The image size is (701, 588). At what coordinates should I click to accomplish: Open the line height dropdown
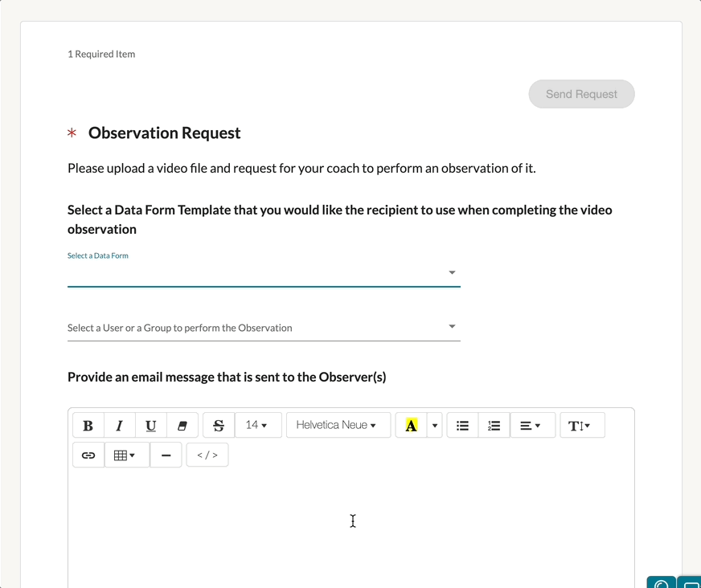click(x=581, y=426)
